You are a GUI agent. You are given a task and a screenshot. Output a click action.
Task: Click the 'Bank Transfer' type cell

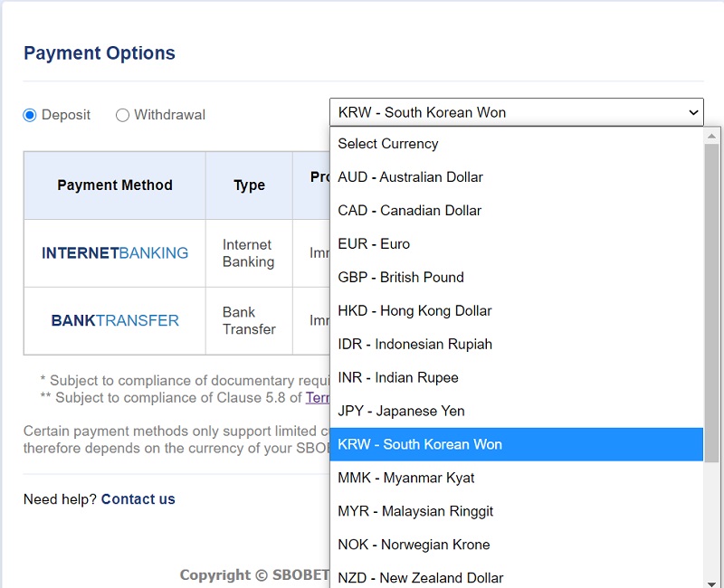[250, 321]
